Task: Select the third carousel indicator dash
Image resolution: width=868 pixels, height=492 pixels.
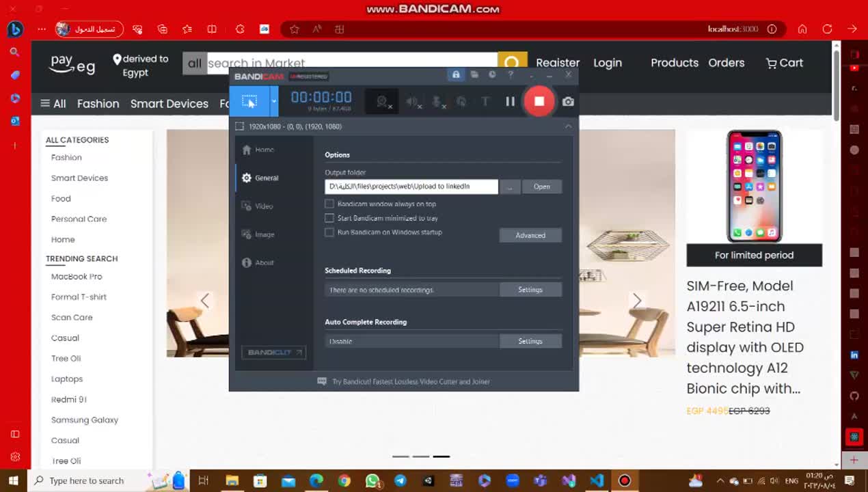Action: point(442,456)
